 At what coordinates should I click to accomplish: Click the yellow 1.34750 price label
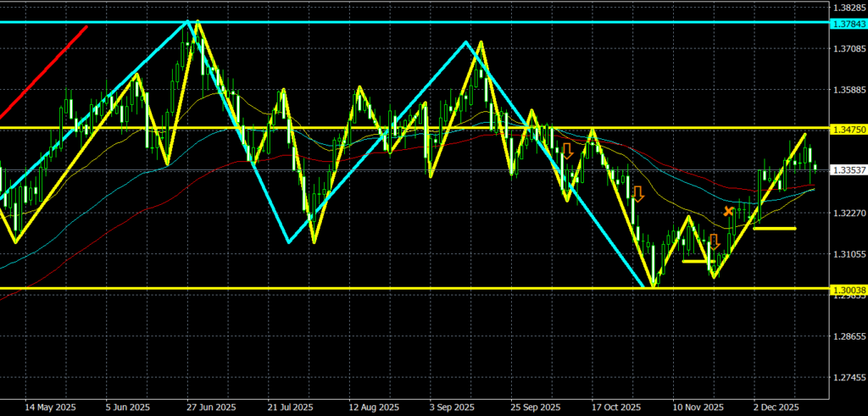849,129
